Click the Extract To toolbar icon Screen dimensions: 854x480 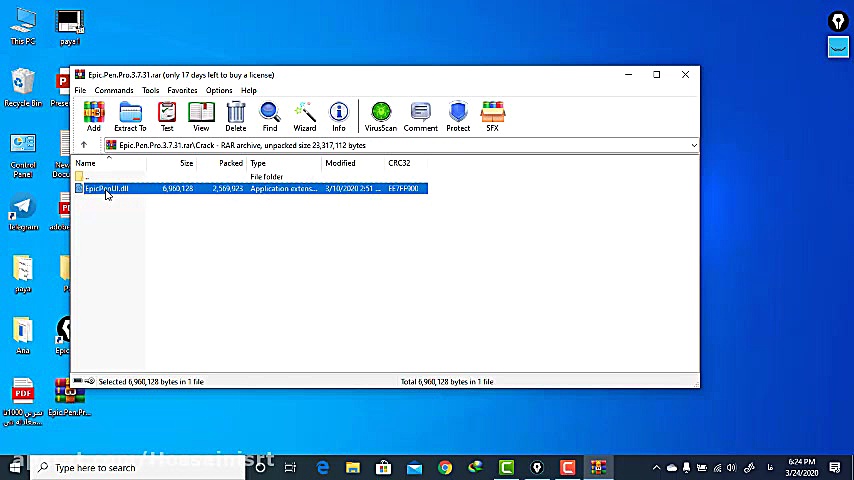(130, 116)
